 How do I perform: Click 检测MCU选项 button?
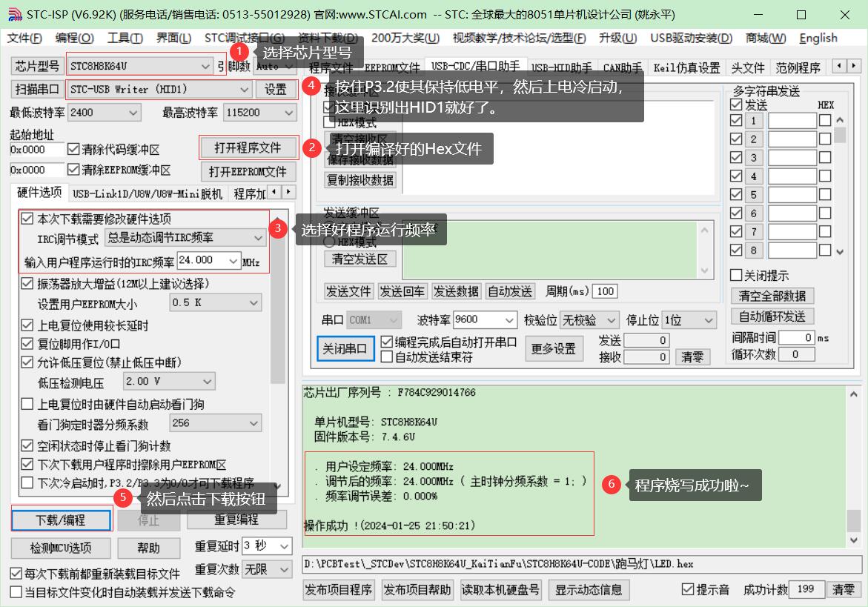click(x=61, y=548)
